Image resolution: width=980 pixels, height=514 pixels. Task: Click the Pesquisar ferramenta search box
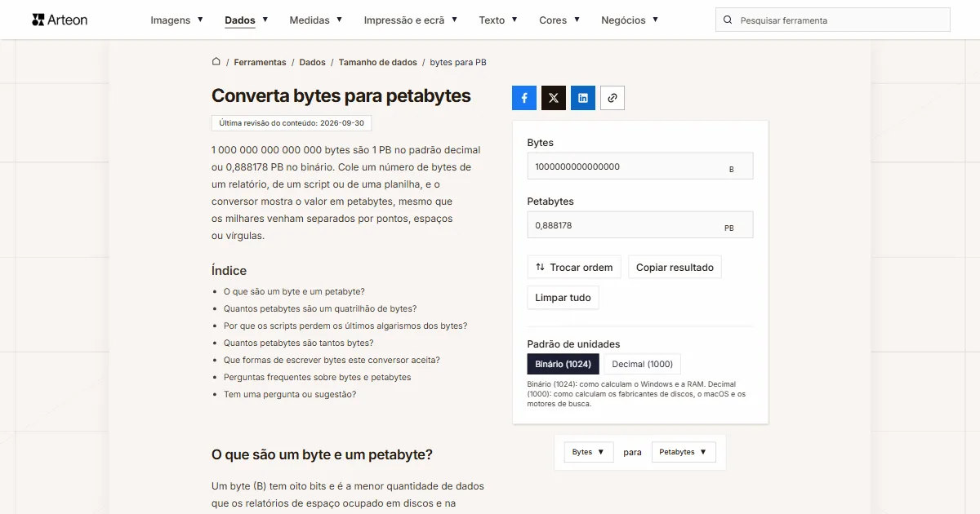pyautogui.click(x=833, y=20)
